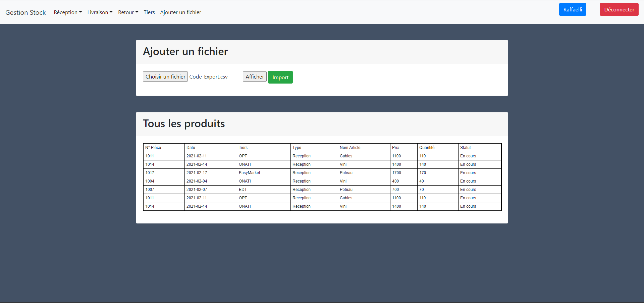Click the Nom Article column header
644x303 pixels.
[x=350, y=148]
